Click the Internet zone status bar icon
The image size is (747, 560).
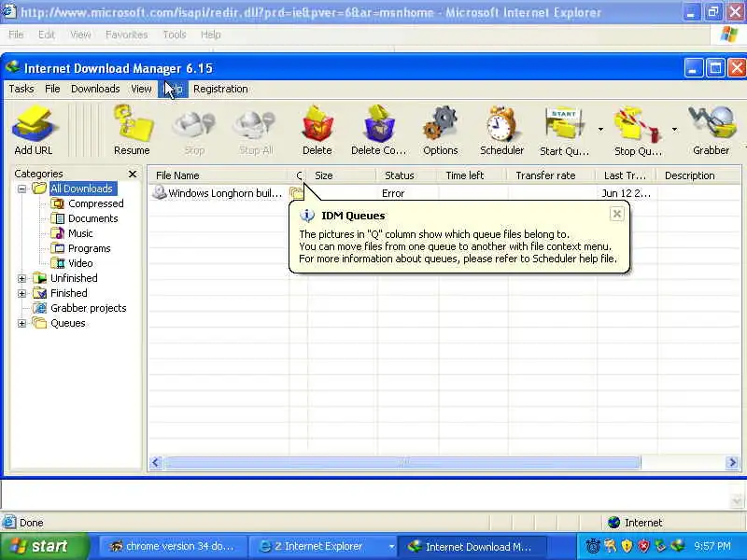coord(614,523)
